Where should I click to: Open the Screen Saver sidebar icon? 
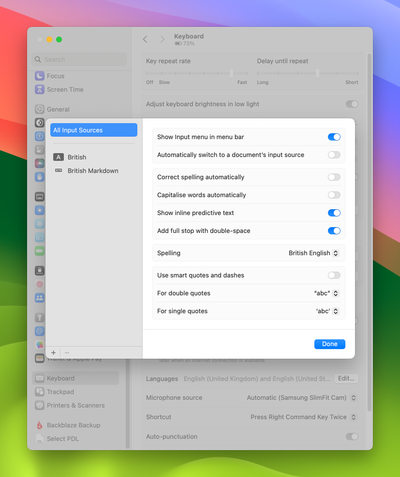40,237
